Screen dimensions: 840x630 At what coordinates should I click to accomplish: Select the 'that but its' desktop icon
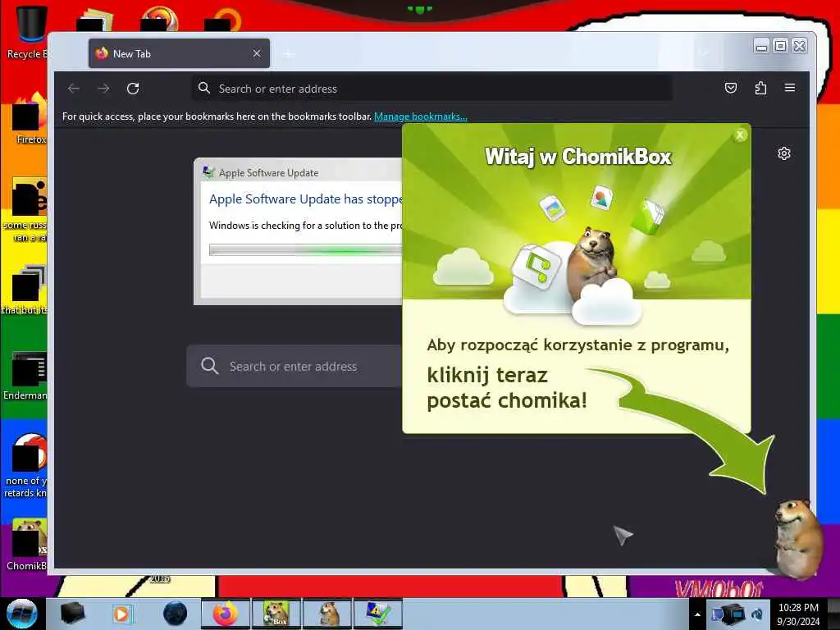pos(25,290)
